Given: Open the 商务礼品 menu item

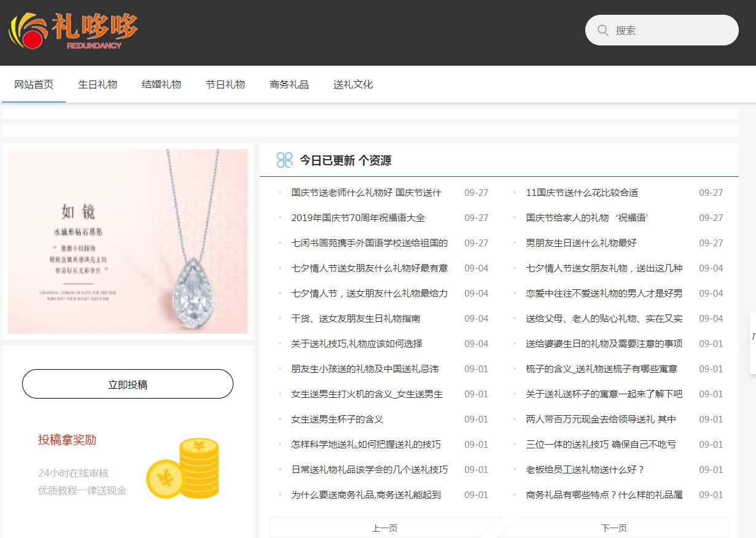Looking at the screenshot, I should (x=289, y=85).
